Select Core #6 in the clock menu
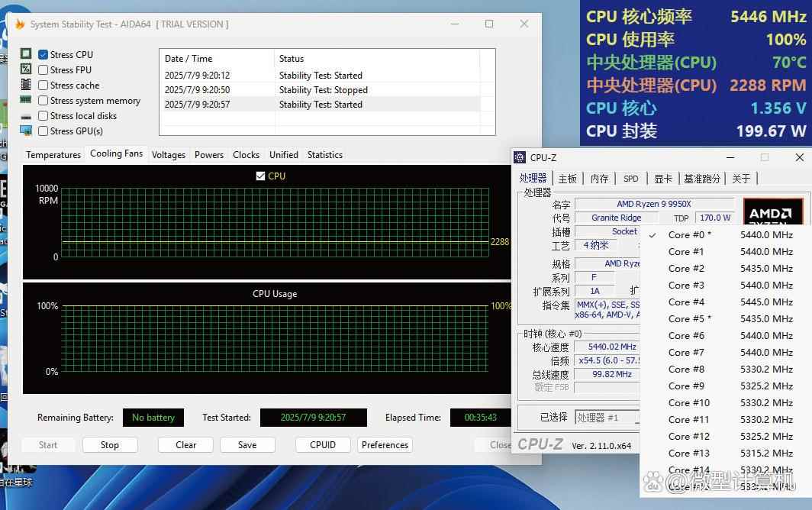This screenshot has width=812, height=510. click(724, 336)
